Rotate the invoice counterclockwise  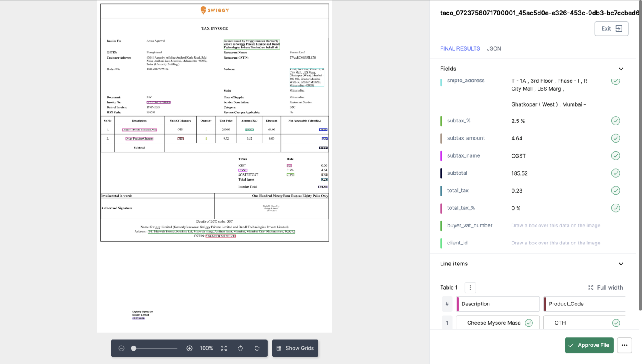(x=240, y=348)
